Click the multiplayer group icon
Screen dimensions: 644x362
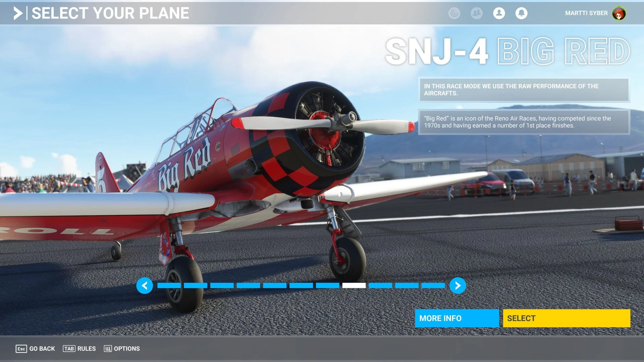476,13
